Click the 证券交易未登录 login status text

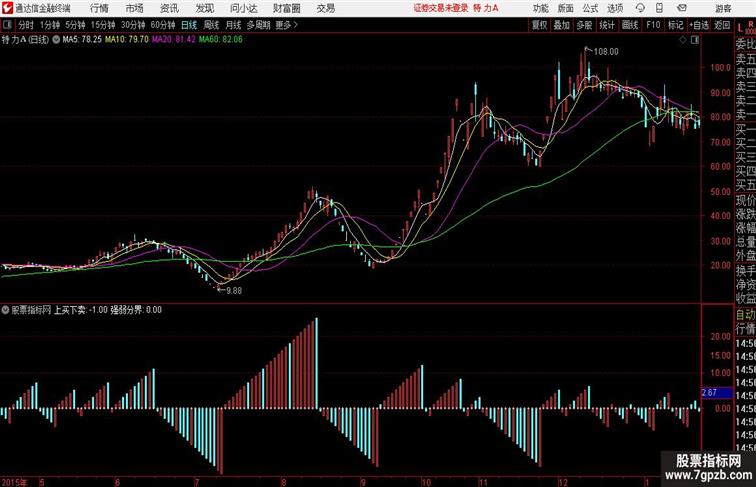coord(441,8)
